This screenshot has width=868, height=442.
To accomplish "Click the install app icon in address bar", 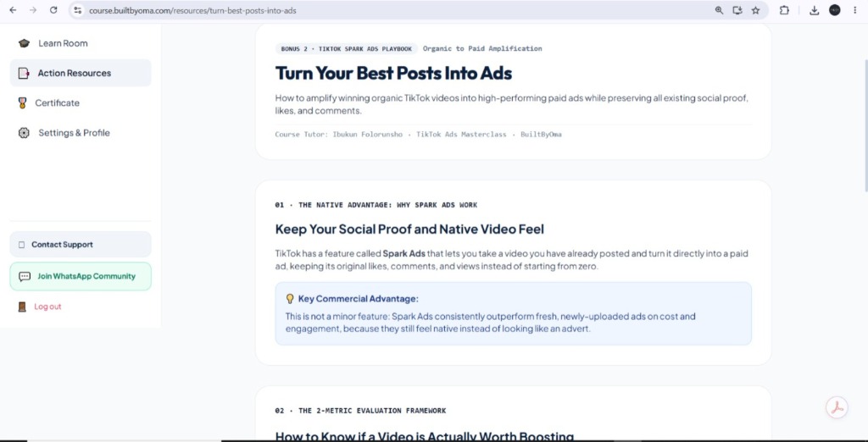I will pyautogui.click(x=737, y=10).
